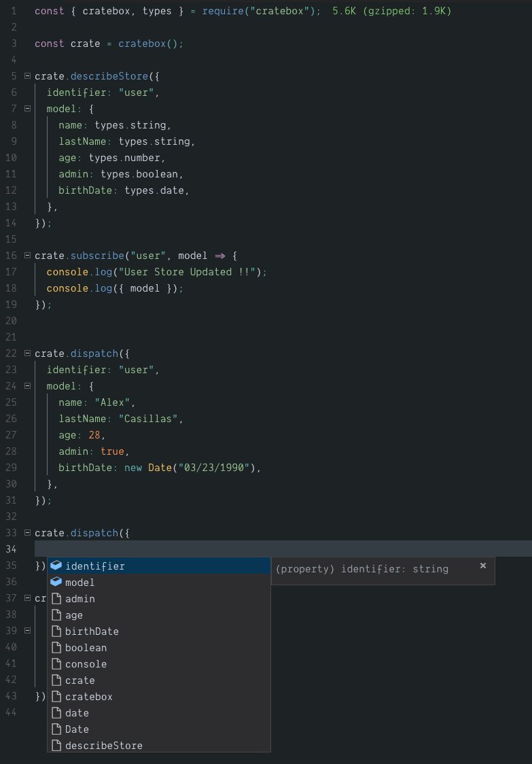The image size is (532, 764).
Task: Click the property cube icon beside identifier
Action: (56, 566)
